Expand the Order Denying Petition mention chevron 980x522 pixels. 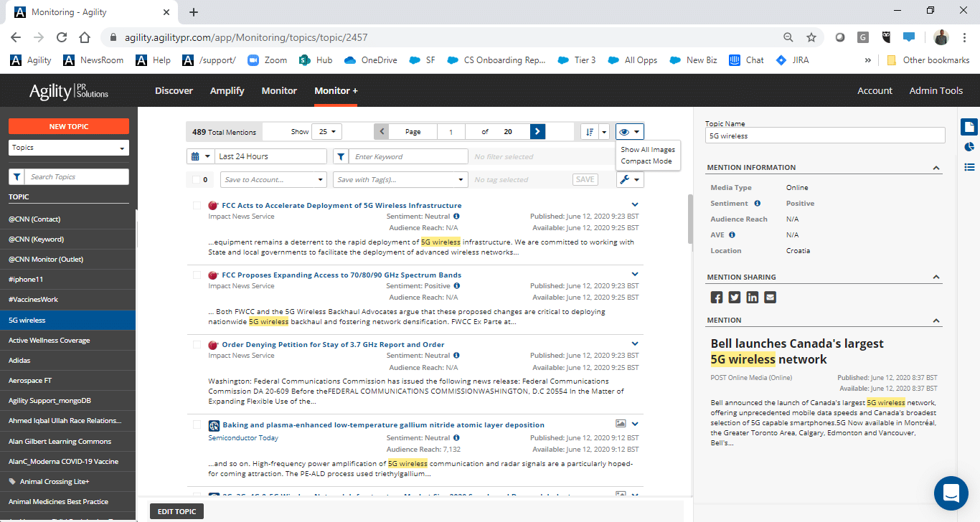point(635,344)
